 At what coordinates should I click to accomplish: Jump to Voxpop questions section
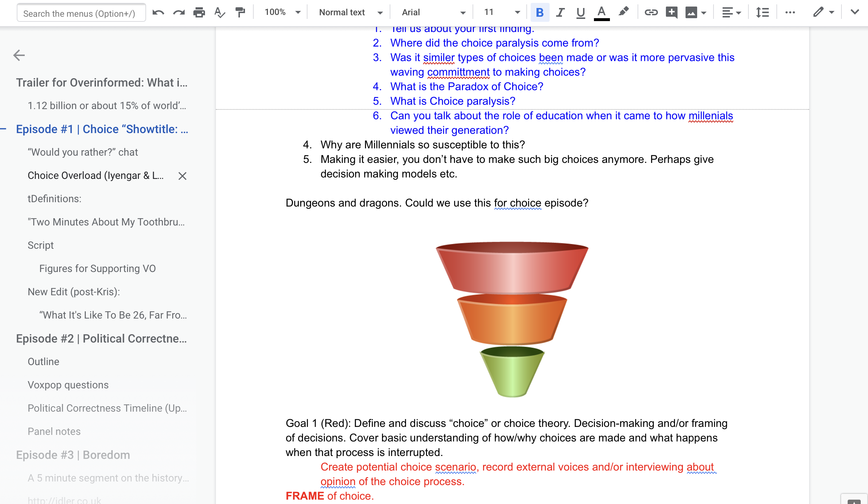[x=68, y=385]
